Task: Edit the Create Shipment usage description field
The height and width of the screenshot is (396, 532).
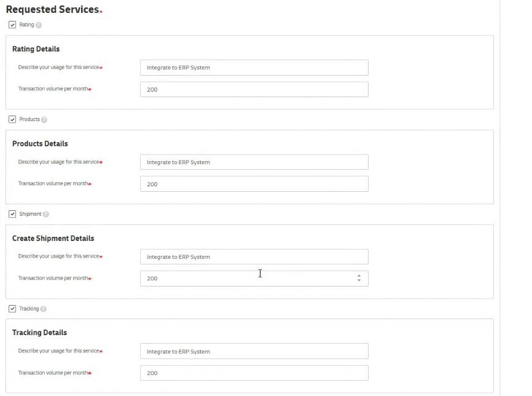Action: tap(254, 257)
